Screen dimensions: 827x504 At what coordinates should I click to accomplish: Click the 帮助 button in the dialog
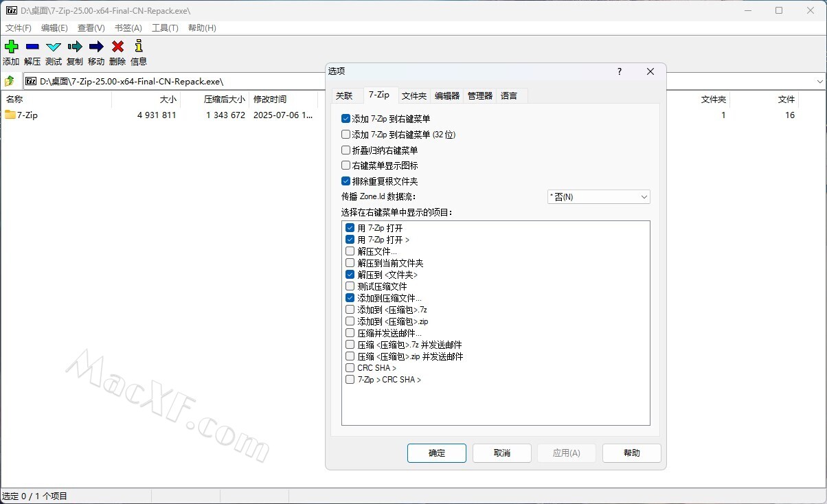pyautogui.click(x=632, y=453)
